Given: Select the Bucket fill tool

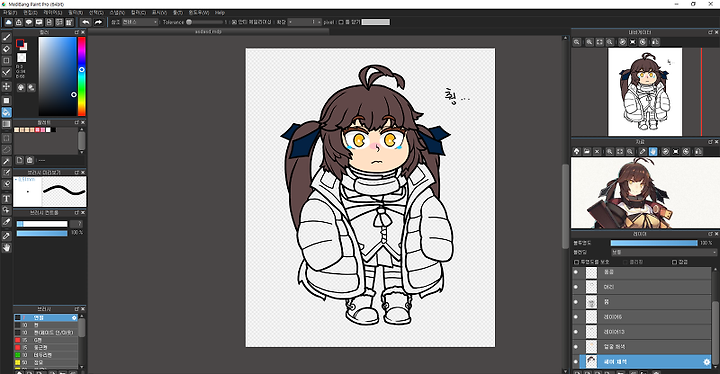Looking at the screenshot, I should [6, 112].
